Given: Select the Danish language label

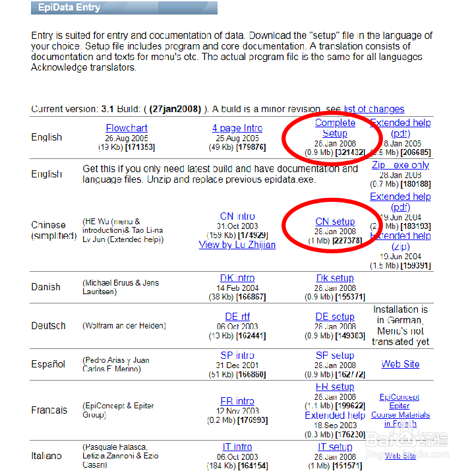Looking at the screenshot, I should [x=46, y=287].
